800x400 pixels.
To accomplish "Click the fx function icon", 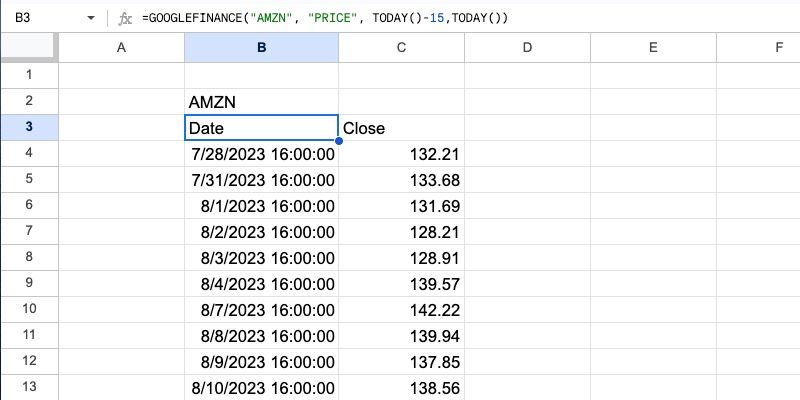I will click(124, 18).
